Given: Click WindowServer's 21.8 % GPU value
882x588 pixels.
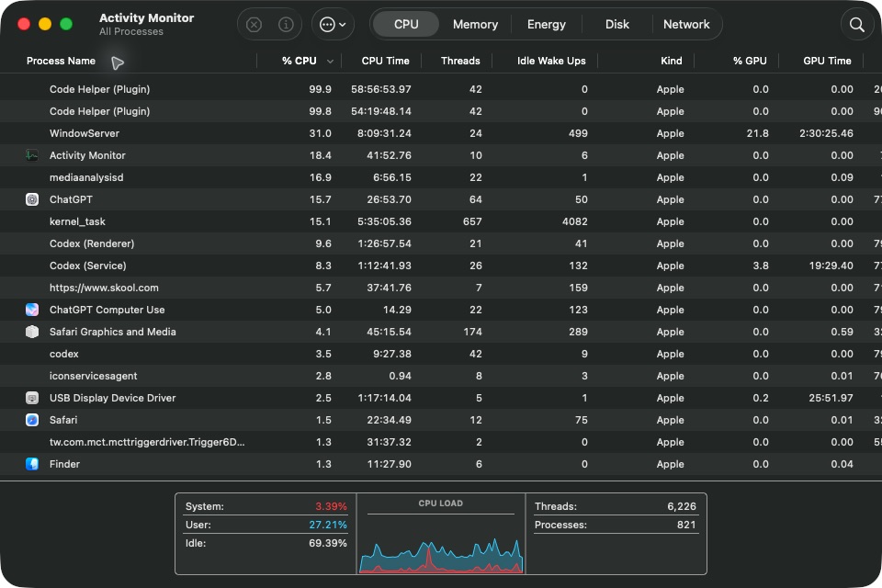Looking at the screenshot, I should tap(758, 133).
